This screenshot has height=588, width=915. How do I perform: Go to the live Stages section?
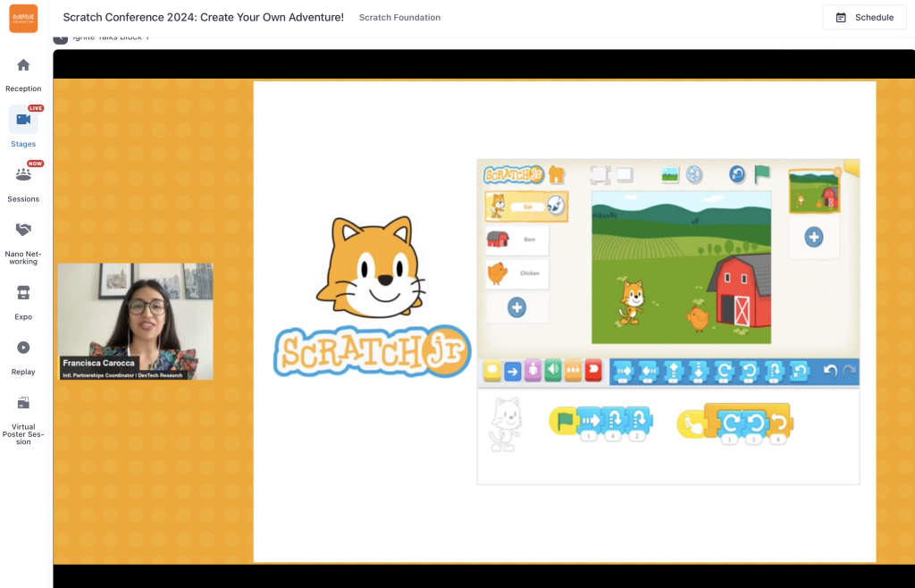23,127
